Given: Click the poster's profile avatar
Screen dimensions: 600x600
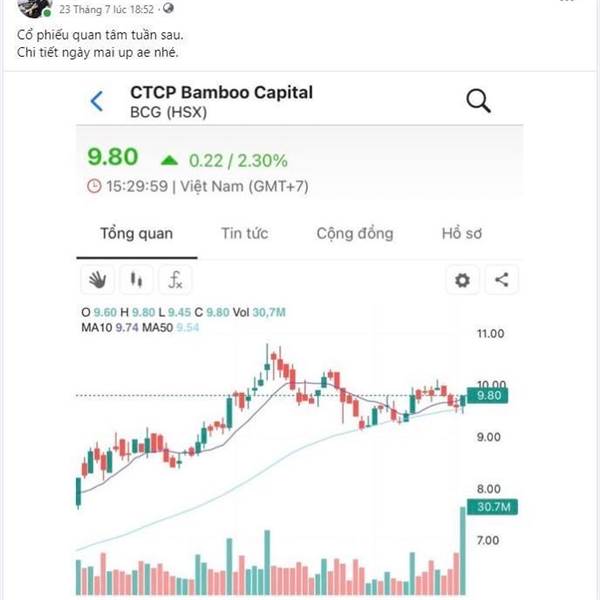Looking at the screenshot, I should pyautogui.click(x=34, y=8).
